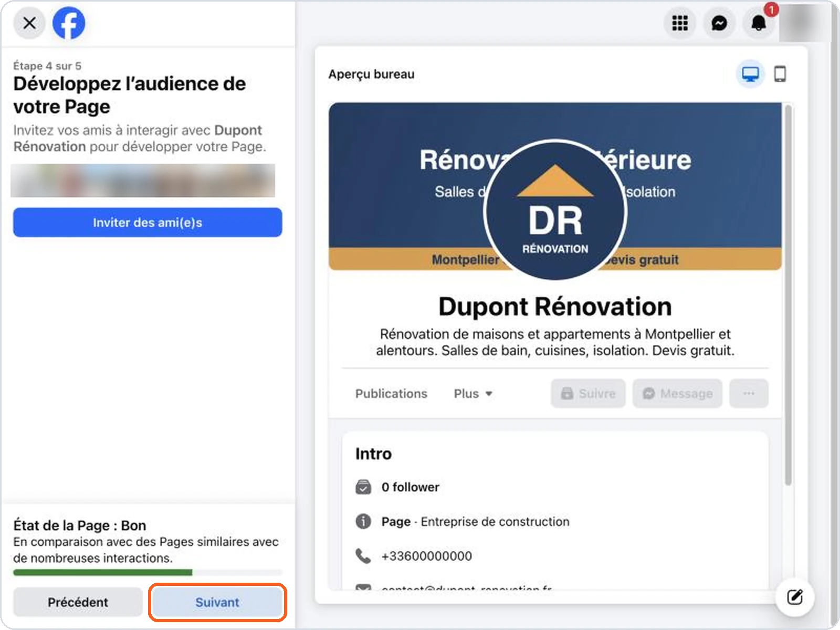Click the Intro section heading

(x=373, y=454)
